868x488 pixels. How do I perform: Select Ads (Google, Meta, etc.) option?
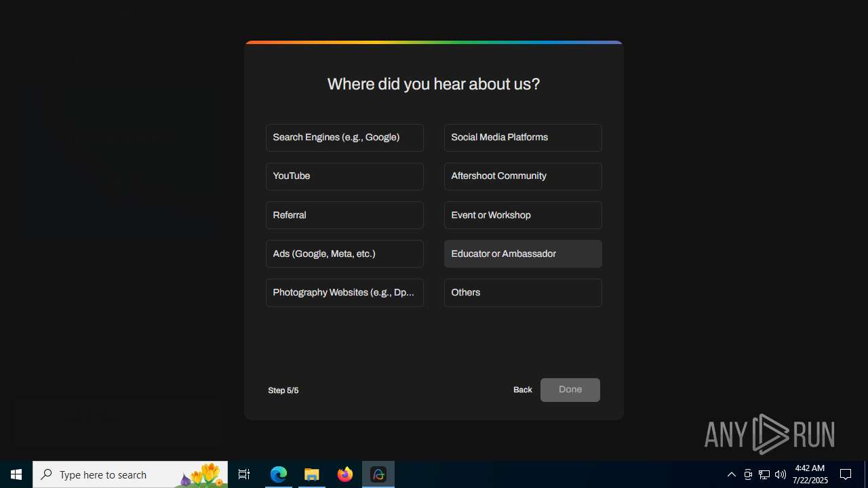click(x=344, y=253)
